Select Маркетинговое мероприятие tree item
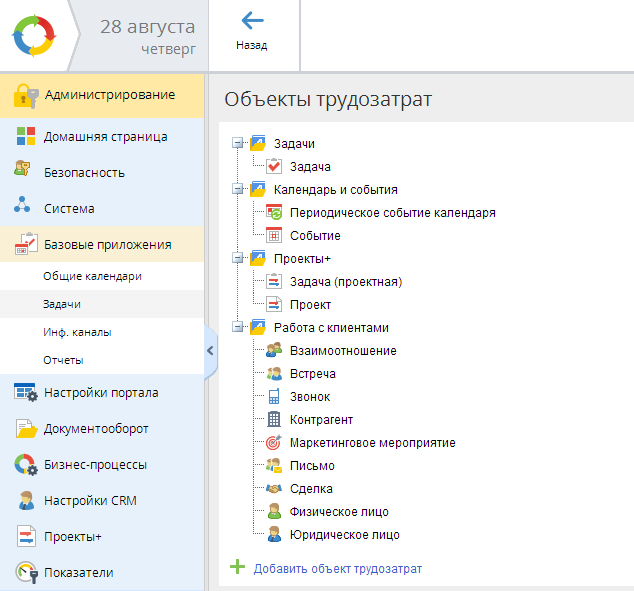634x591 pixels. (372, 443)
